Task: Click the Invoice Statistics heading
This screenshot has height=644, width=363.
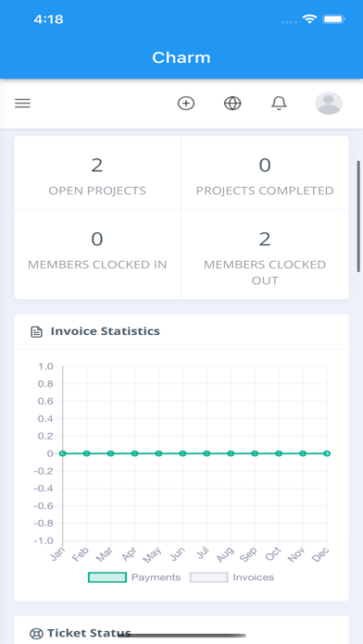Action: (106, 331)
